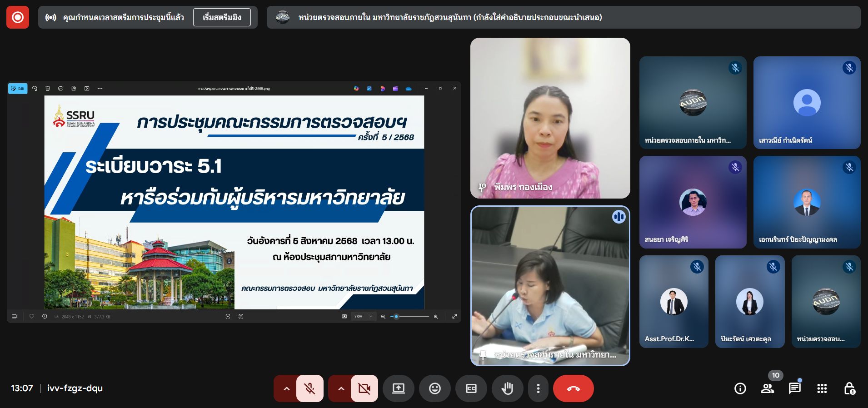Screen dimensions: 868x408
Task: Toggle closed captions button
Action: [471, 388]
